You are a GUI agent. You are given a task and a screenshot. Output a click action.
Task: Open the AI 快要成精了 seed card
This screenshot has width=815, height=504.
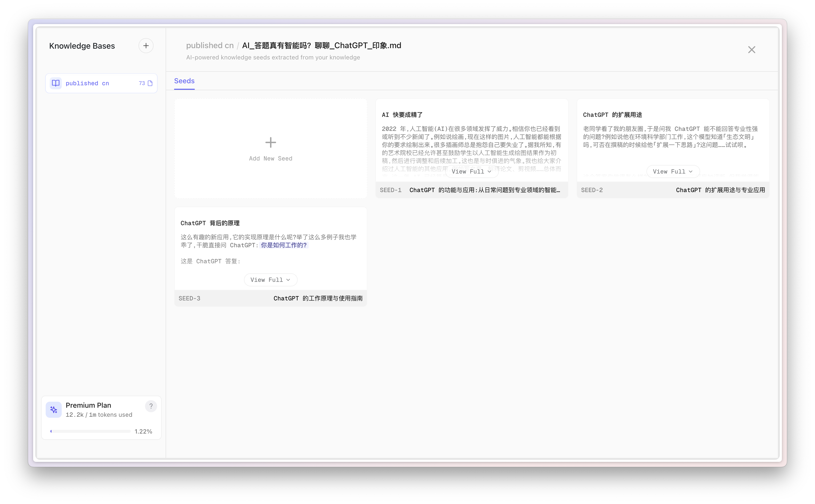point(402,115)
